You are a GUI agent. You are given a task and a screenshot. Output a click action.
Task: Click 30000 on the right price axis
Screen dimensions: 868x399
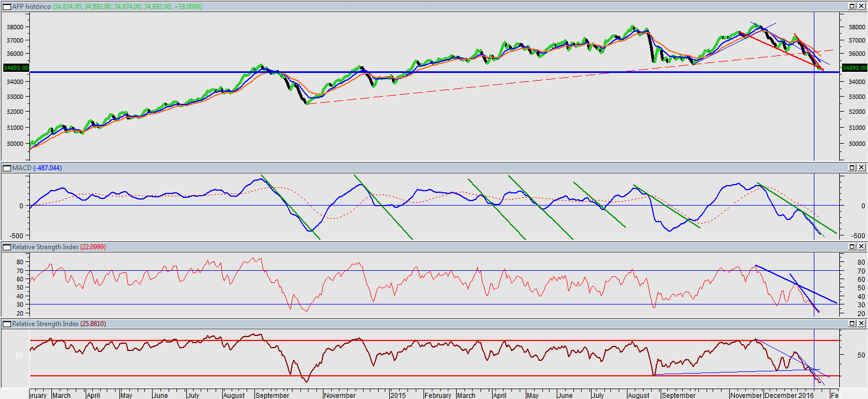click(856, 144)
